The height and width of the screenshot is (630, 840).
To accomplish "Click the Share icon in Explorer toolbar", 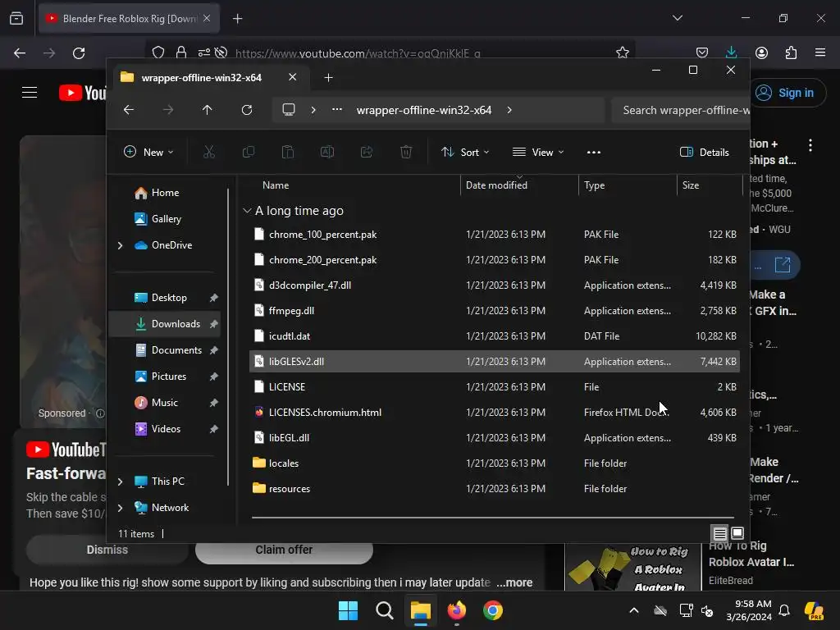I will [x=367, y=152].
